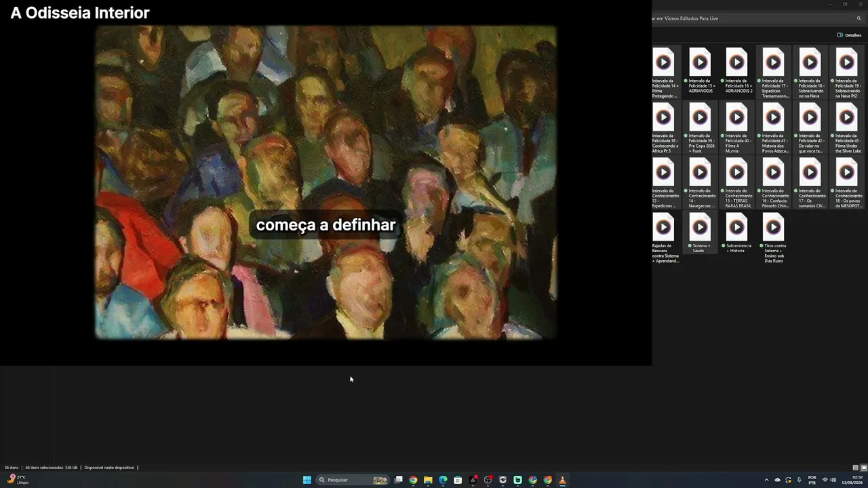Screen dimensions: 868x488
Task: Open network settings from the system tray
Action: 825,480
